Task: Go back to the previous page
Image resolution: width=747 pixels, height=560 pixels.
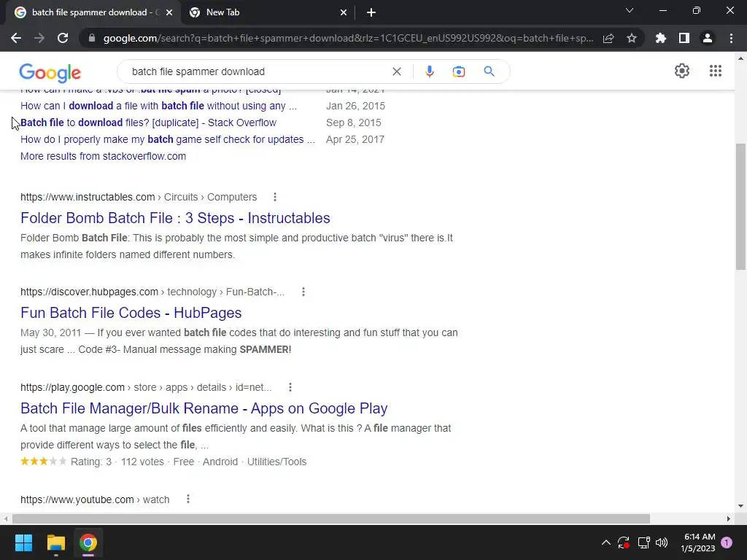Action: pos(16,38)
